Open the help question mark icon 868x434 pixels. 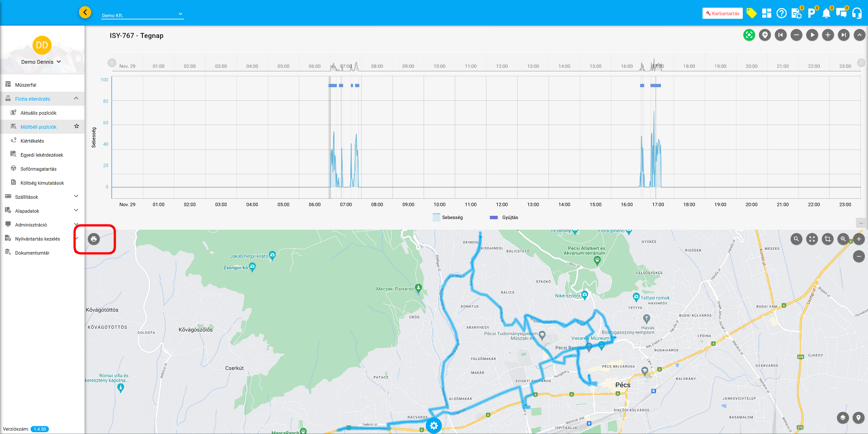pos(781,13)
